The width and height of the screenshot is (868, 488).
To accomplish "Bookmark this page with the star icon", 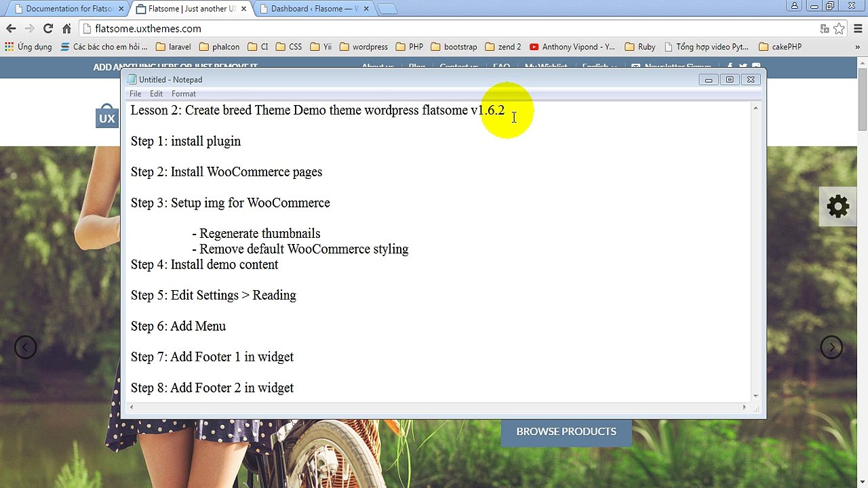I will pos(839,28).
